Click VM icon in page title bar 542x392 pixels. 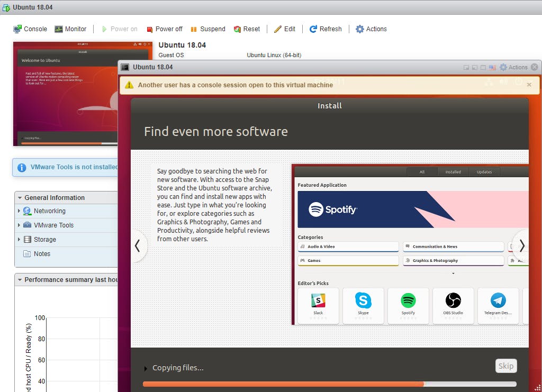pyautogui.click(x=6, y=7)
